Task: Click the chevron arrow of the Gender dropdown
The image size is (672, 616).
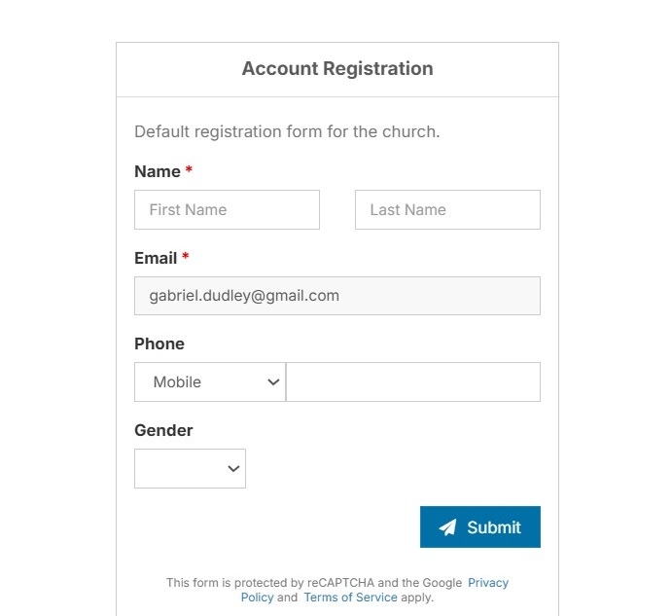Action: click(x=233, y=469)
